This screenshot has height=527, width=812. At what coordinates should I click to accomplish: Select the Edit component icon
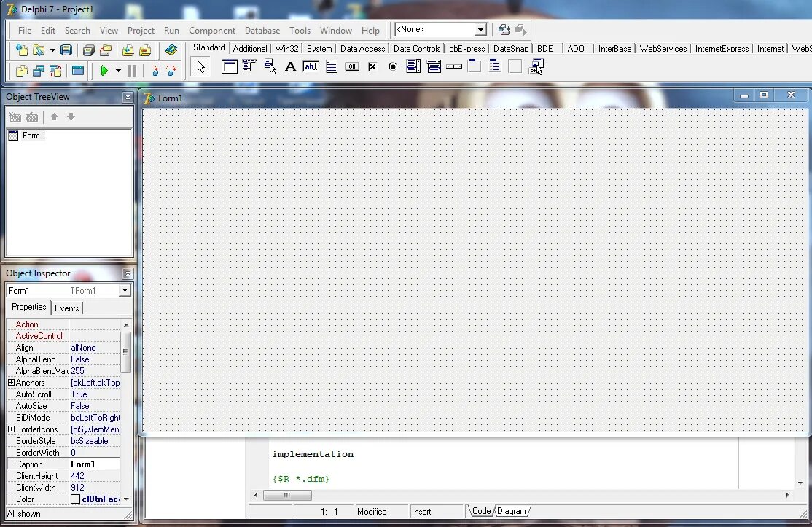tap(311, 66)
